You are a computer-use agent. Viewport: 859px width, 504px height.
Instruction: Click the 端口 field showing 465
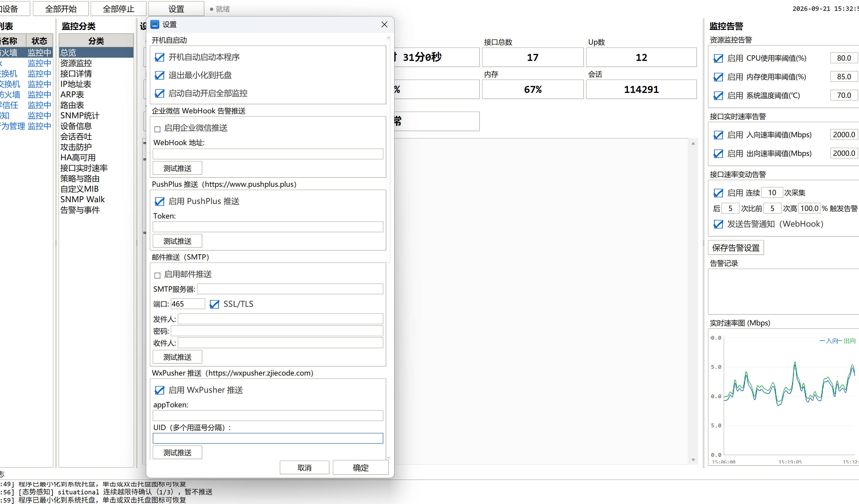(x=188, y=304)
